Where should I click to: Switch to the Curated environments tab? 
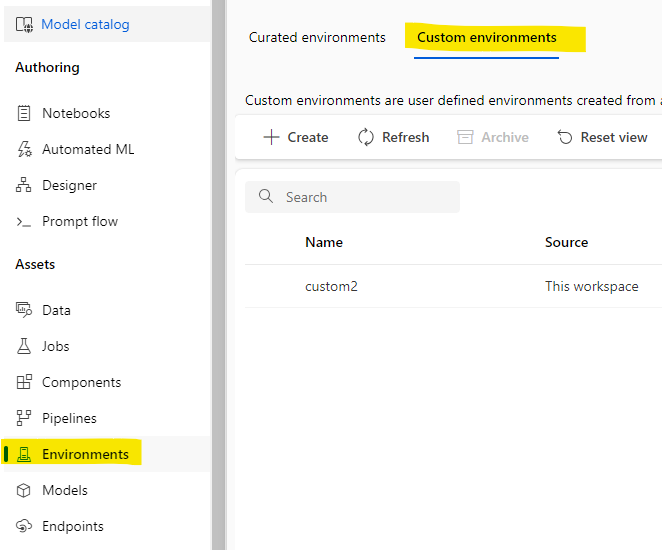[317, 38]
